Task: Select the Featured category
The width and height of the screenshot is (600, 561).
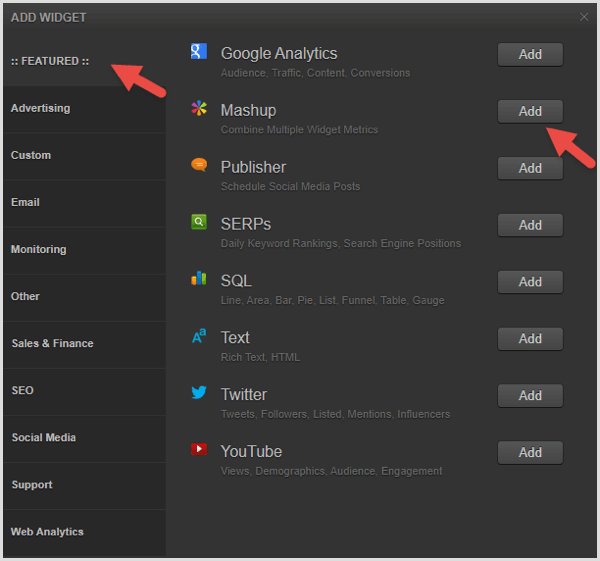Action: pyautogui.click(x=85, y=61)
